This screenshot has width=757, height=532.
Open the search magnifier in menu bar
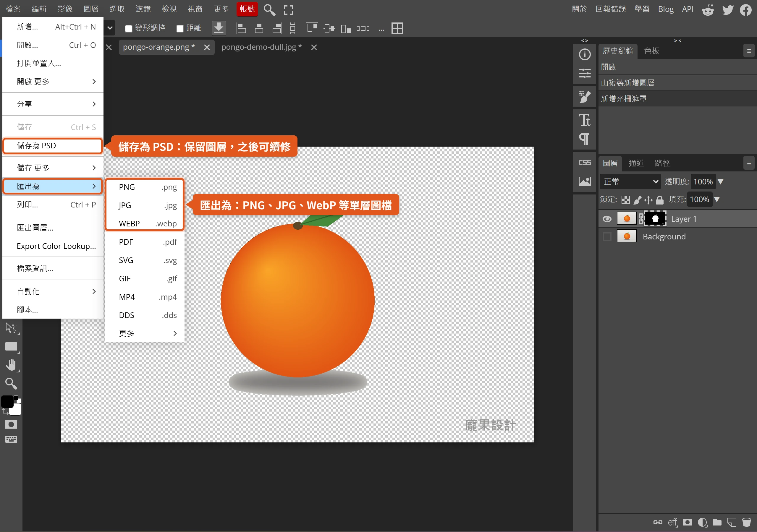coord(269,9)
